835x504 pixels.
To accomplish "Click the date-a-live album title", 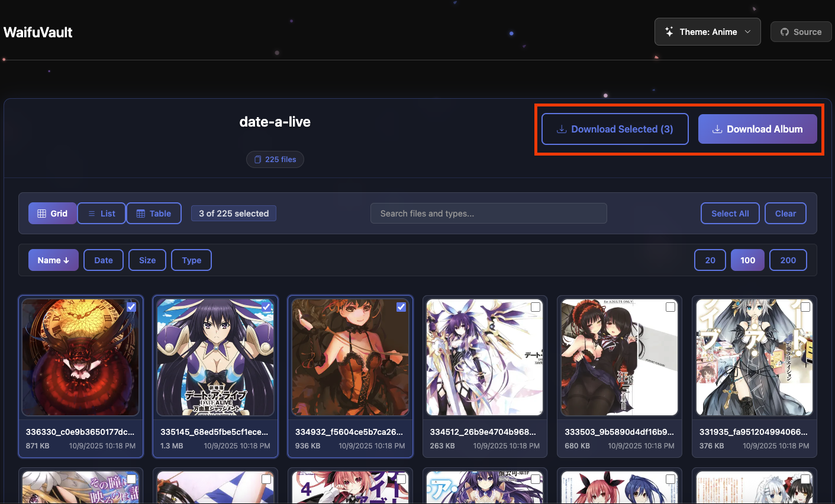I will (275, 122).
